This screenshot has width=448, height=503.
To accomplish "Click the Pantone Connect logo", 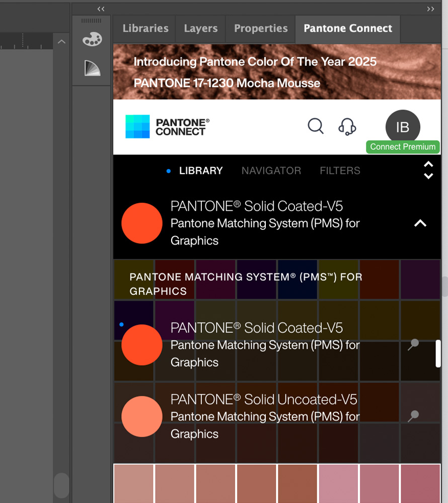I will pyautogui.click(x=168, y=127).
